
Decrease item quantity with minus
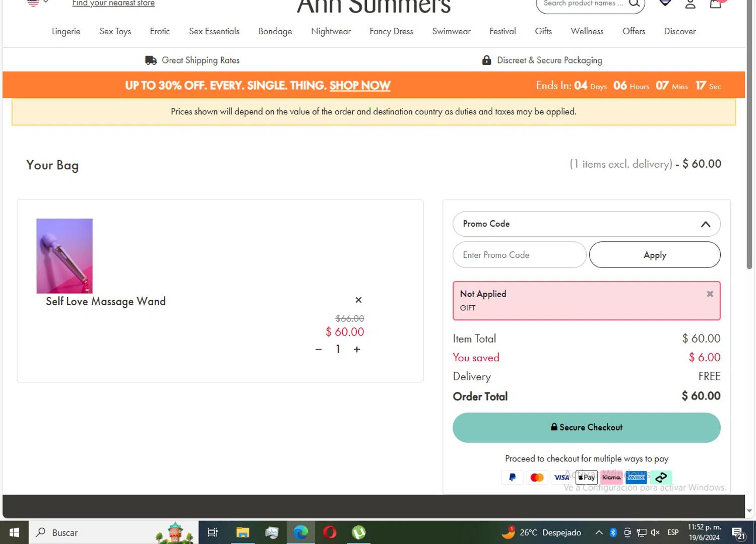coord(319,349)
